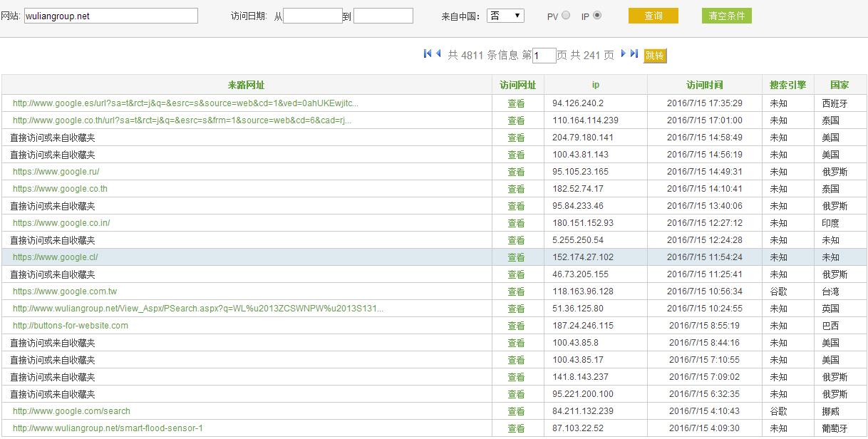
Task: Click the visit date end field
Action: pyautogui.click(x=383, y=16)
